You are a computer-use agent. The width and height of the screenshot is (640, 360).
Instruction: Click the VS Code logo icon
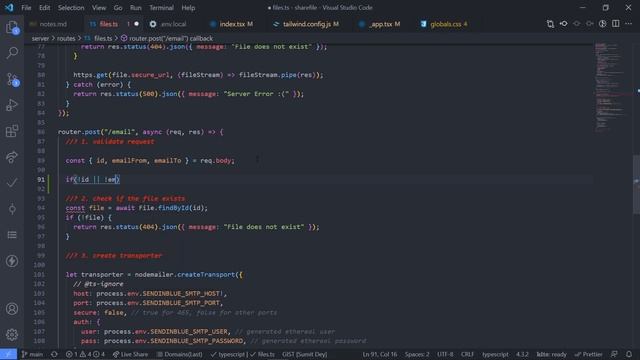9,7
